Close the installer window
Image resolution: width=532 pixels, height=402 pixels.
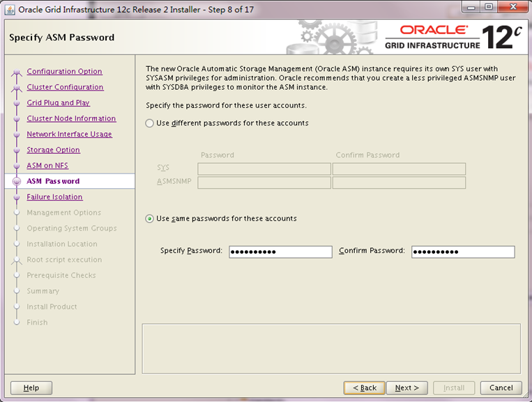tap(513, 7)
